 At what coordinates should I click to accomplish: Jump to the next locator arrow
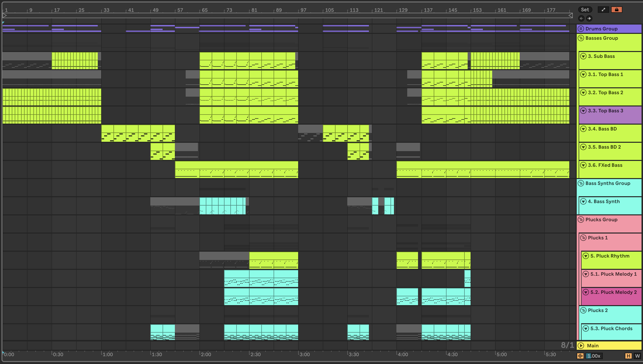[589, 18]
